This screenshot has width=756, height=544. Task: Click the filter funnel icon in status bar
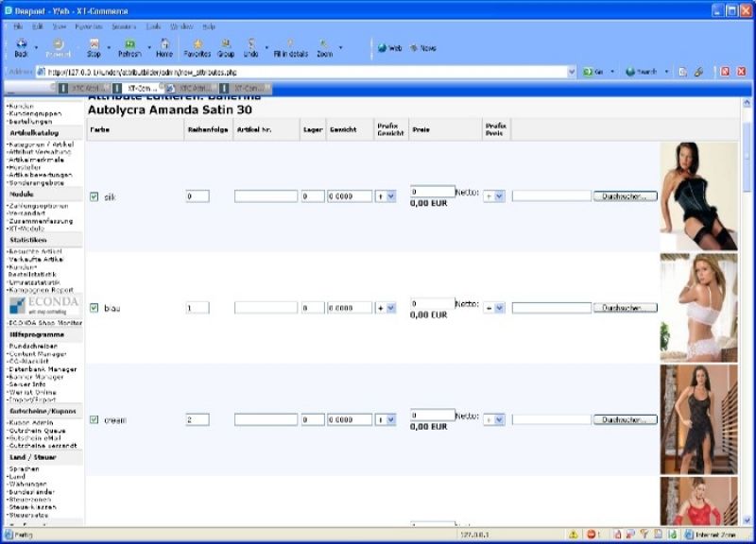tap(644, 534)
